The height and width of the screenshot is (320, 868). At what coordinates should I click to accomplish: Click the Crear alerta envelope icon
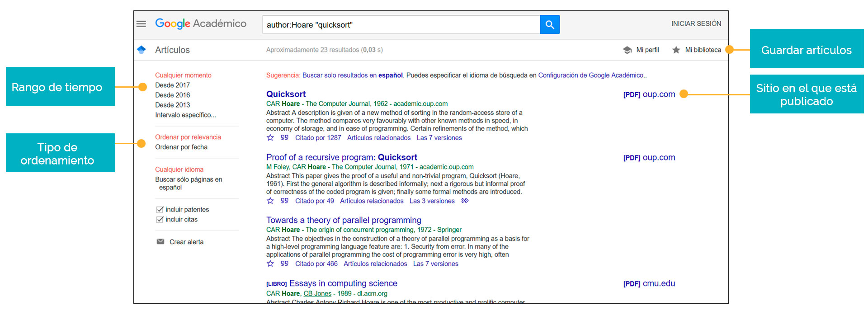(x=160, y=241)
